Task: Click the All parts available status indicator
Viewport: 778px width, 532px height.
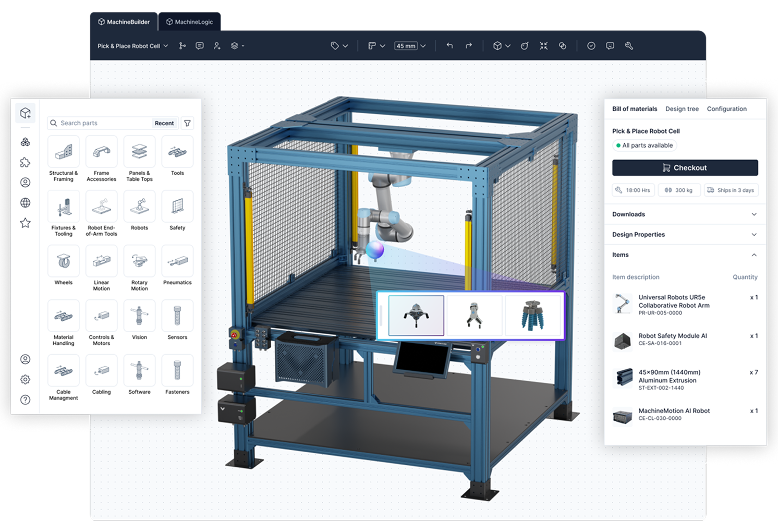Action: click(645, 145)
